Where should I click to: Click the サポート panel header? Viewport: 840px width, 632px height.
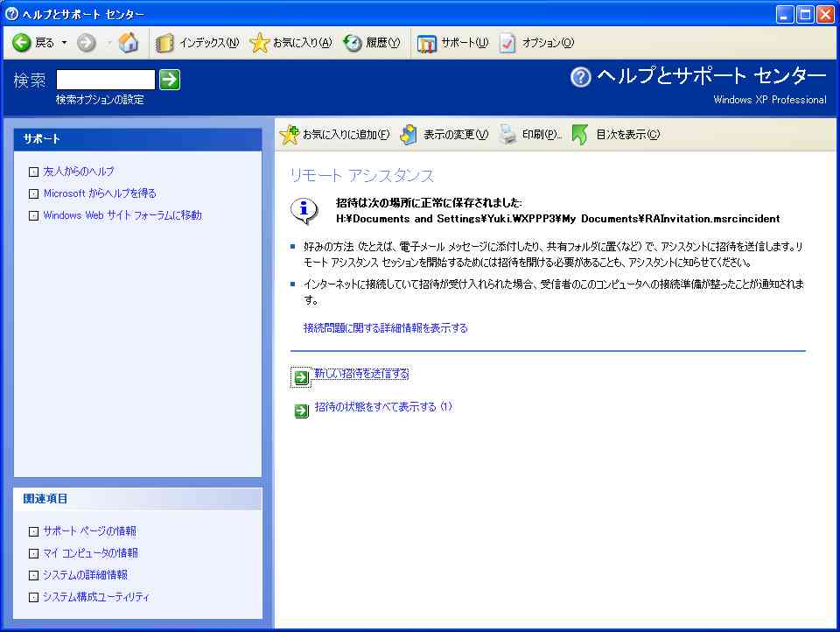coord(137,139)
